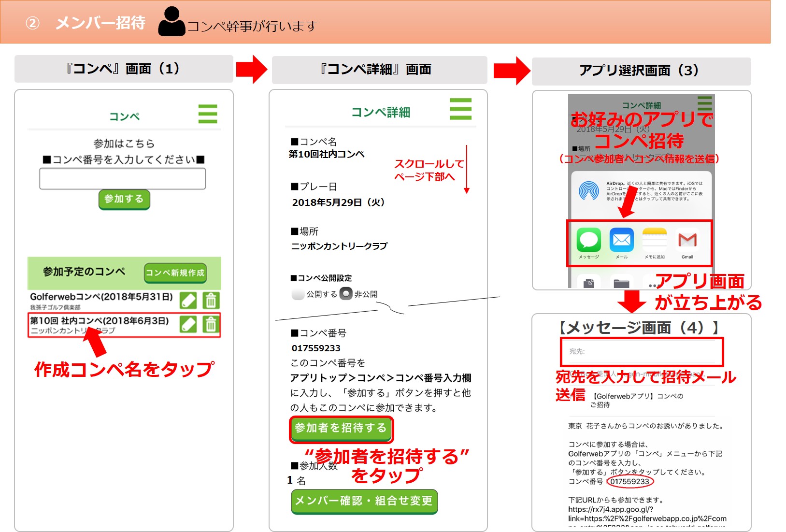Select the 公開する radio option
This screenshot has height=532, width=786.
tap(298, 294)
